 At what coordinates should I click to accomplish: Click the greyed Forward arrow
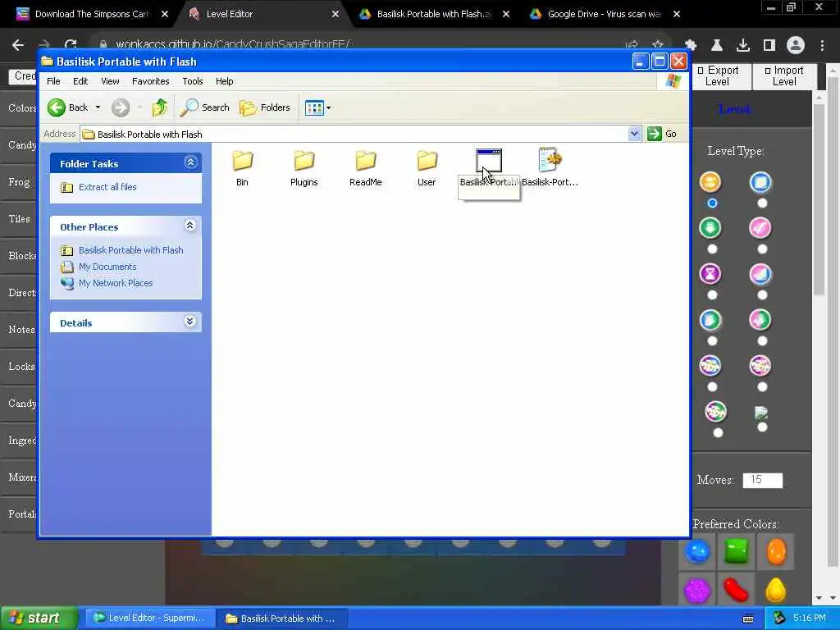[121, 107]
